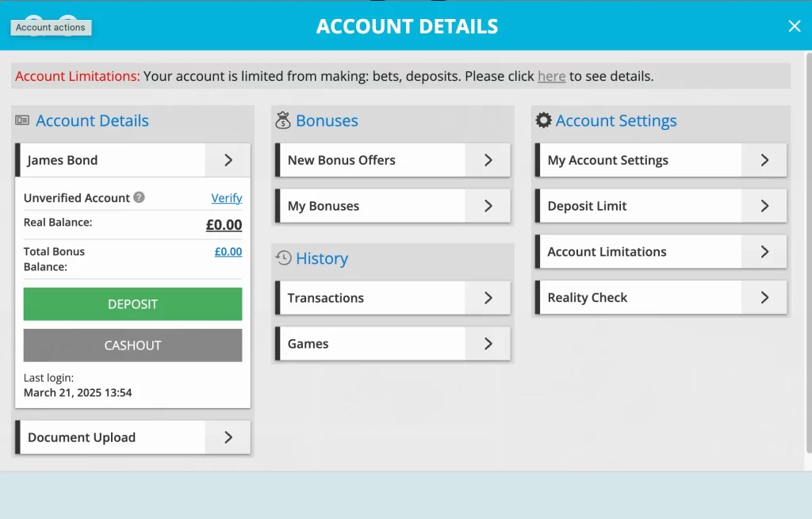Click the Account actions label
This screenshot has width=812, height=519.
(x=50, y=27)
